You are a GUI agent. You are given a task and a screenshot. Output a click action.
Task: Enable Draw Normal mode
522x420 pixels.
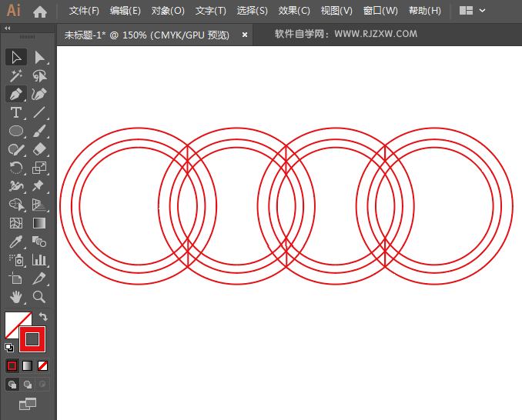[x=12, y=385]
